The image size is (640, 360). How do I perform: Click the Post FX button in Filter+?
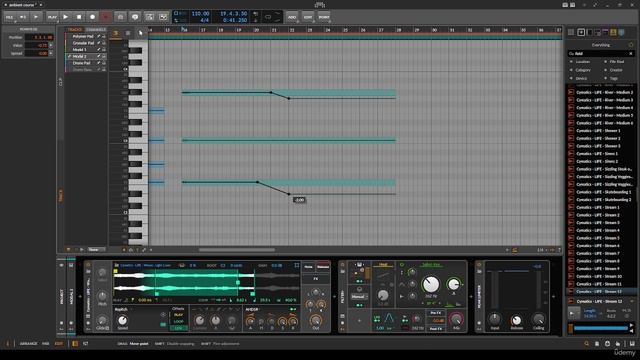[436, 329]
